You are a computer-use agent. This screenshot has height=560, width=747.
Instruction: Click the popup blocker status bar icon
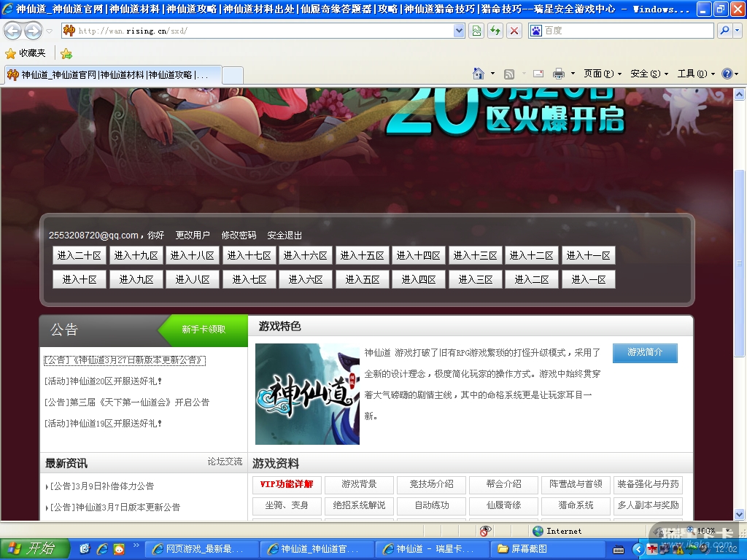485,531
